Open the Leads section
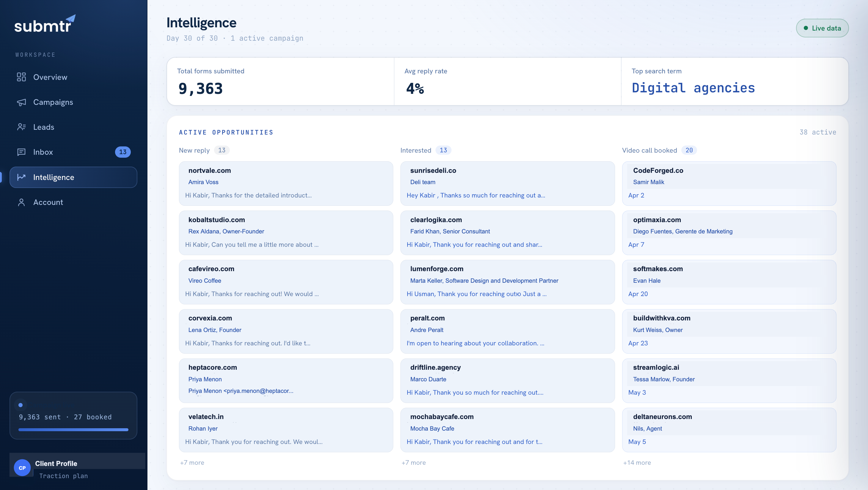This screenshot has width=868, height=490. pyautogui.click(x=73, y=127)
